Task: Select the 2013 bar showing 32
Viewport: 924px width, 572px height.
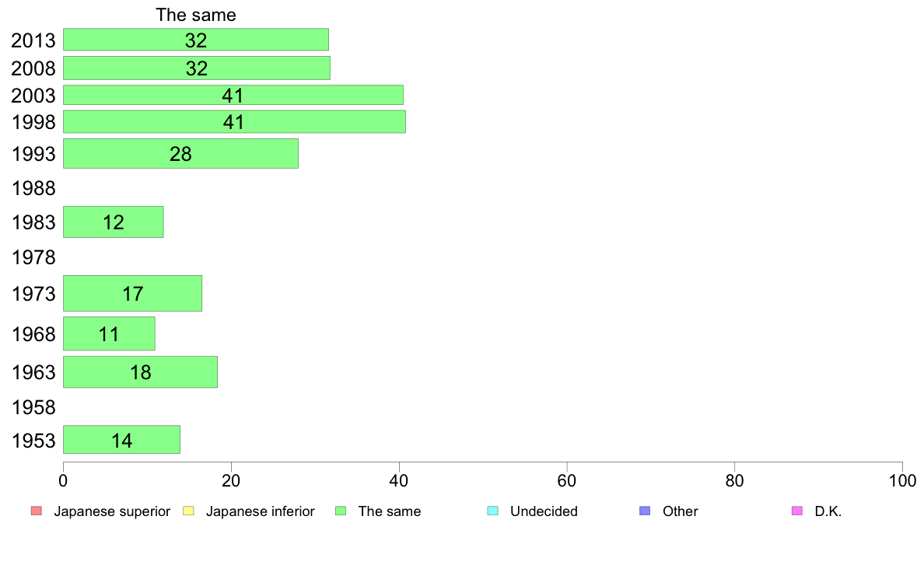Action: [196, 40]
